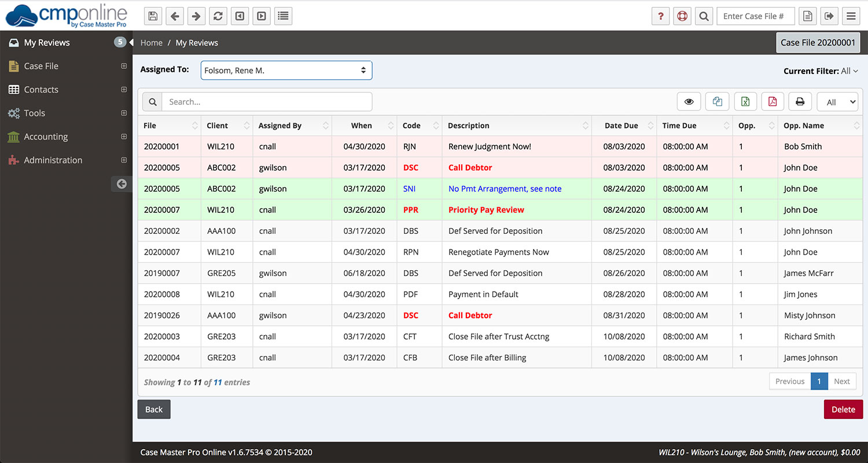Click the previous record boxed-triangle icon

pos(240,16)
